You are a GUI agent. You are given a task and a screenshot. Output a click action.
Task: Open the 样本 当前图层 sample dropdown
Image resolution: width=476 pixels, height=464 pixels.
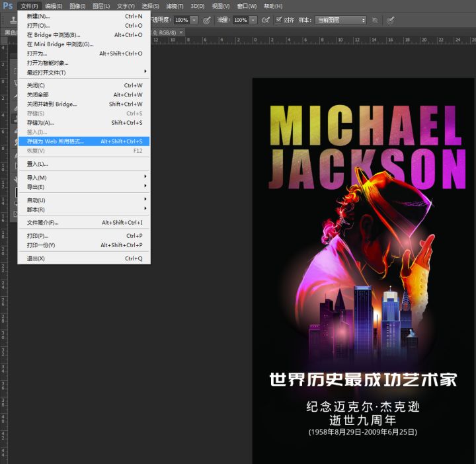[340, 20]
